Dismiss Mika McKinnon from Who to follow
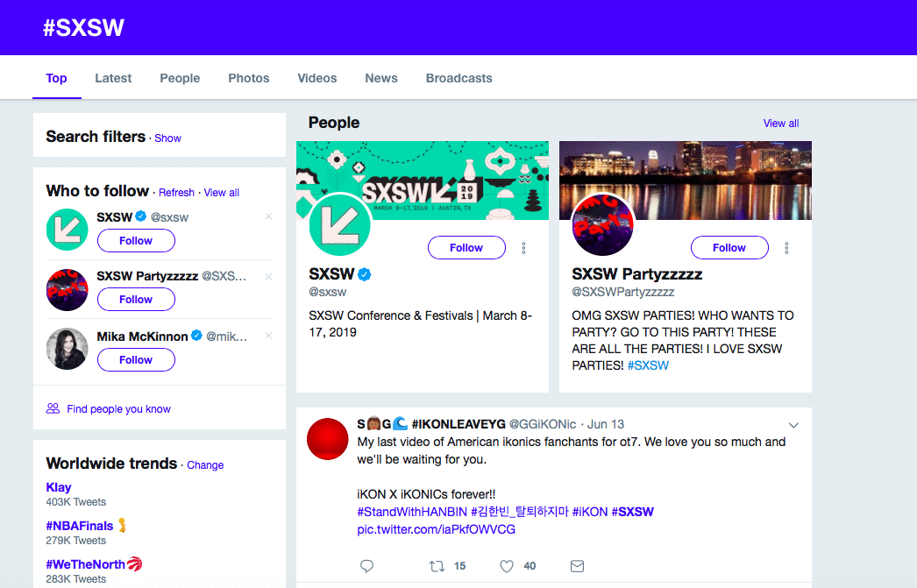 [267, 334]
